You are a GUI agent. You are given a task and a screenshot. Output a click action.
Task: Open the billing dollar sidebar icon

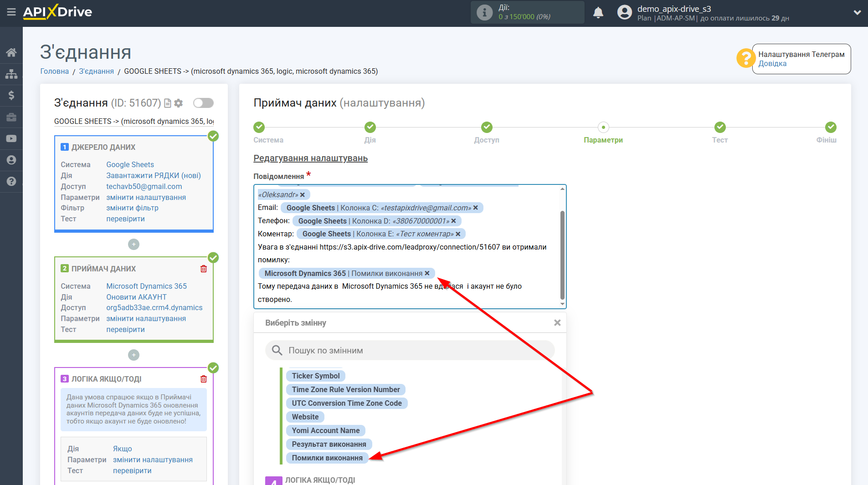pyautogui.click(x=11, y=95)
